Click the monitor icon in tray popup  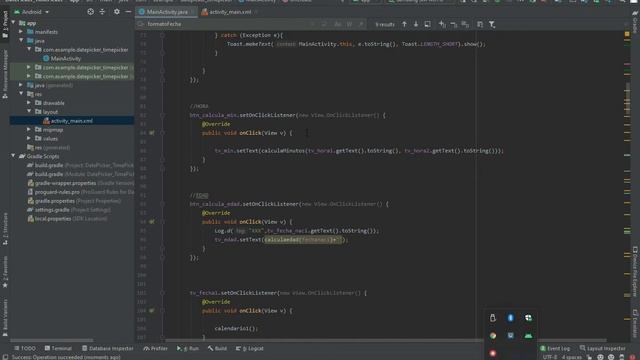510,336
